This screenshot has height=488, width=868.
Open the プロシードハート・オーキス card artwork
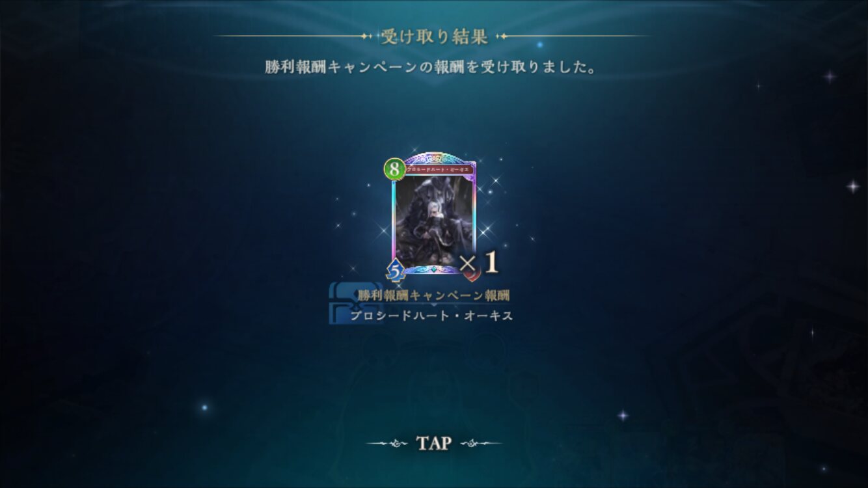pos(434,219)
